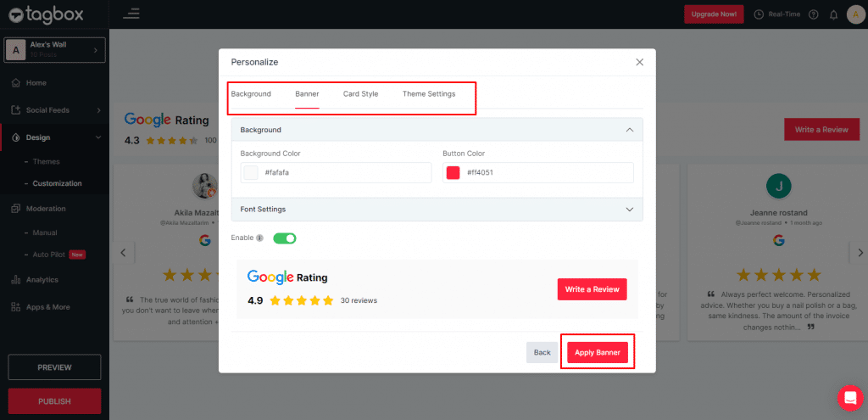Click the info icon beside Enable
The height and width of the screenshot is (420, 868).
(x=259, y=238)
